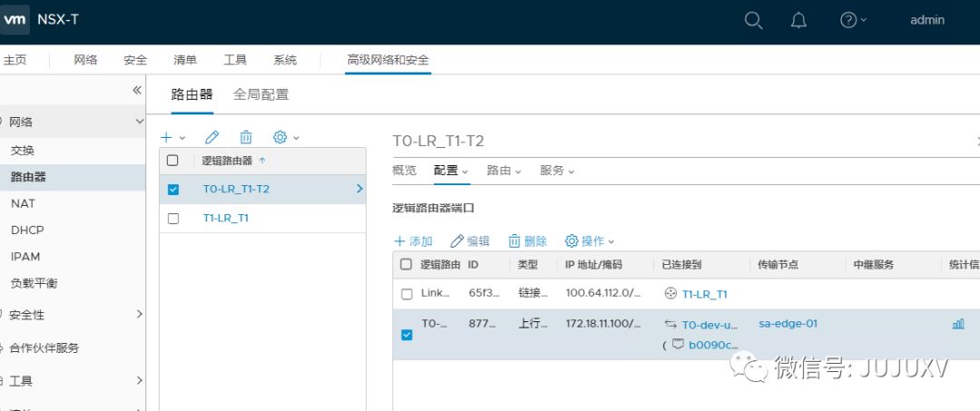Open the 清单 top menu
Screen dimensions: 980x411
pyautogui.click(x=186, y=60)
